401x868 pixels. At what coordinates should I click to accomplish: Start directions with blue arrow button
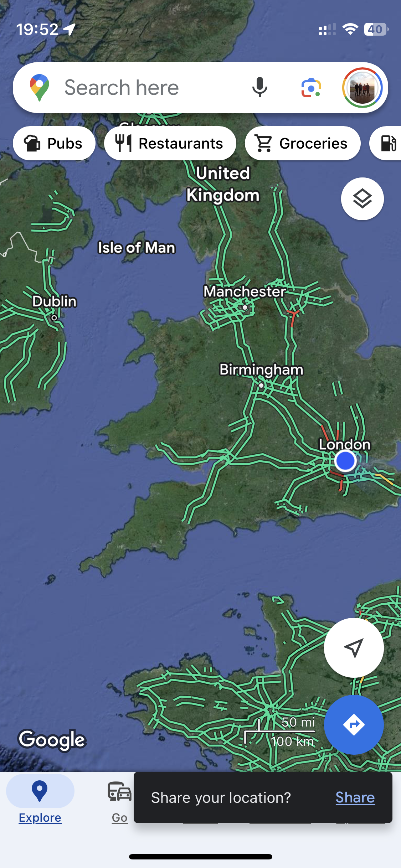[354, 725]
